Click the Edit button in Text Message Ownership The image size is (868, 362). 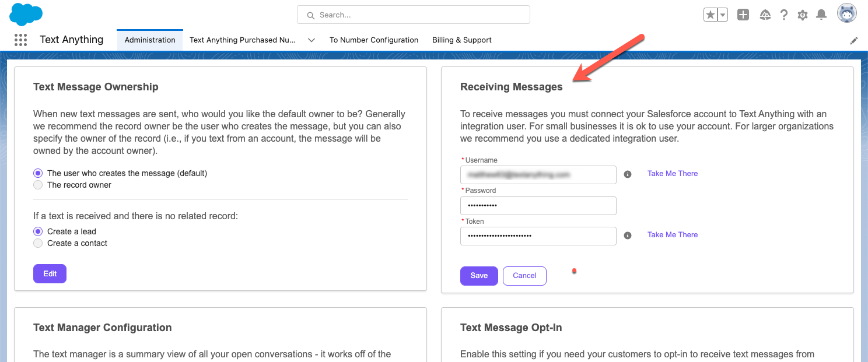pos(50,273)
